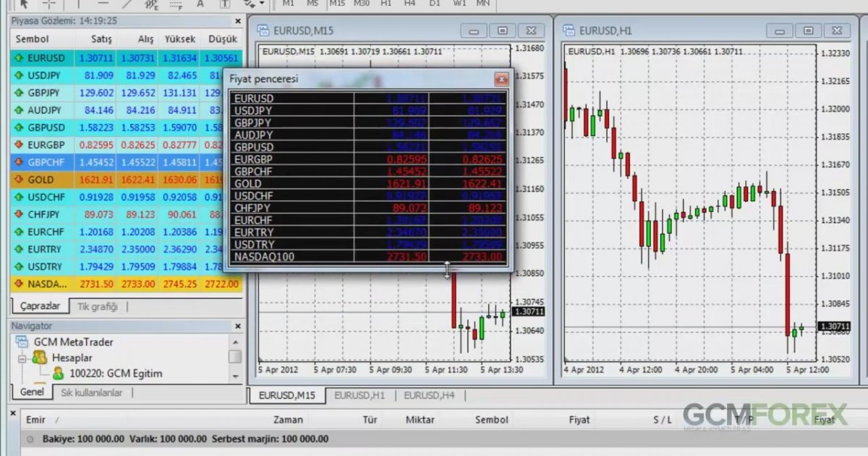Click the USDCHF symbol arrow icon in Piyasa Gözlemi
This screenshot has width=868, height=456.
pyautogui.click(x=20, y=197)
